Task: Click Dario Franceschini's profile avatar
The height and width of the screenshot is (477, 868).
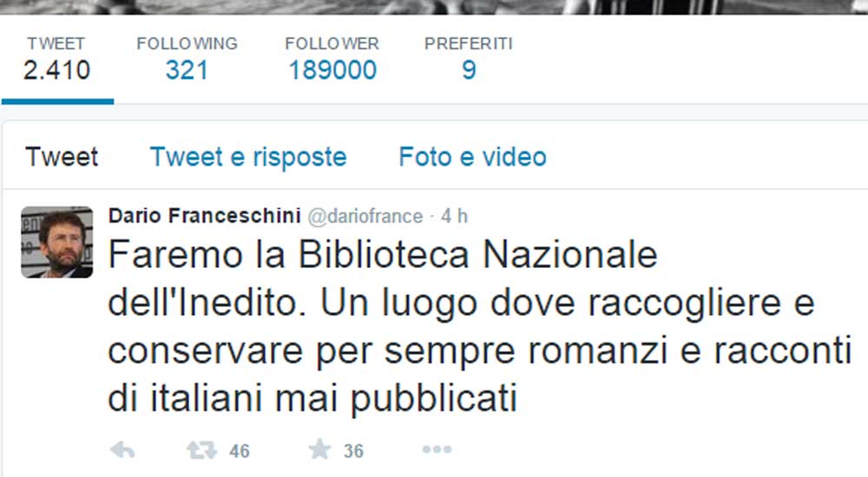Action: coord(57,242)
